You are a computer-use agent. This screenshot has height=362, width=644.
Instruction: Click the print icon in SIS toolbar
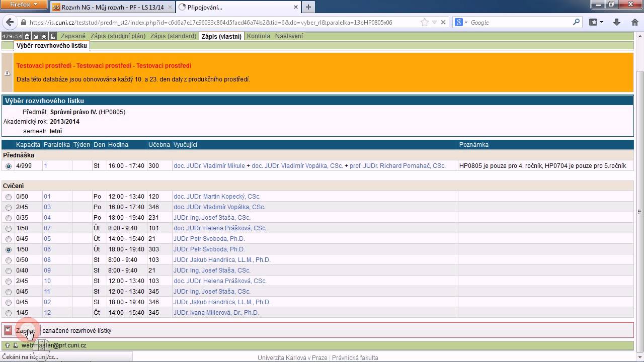pyautogui.click(x=52, y=36)
